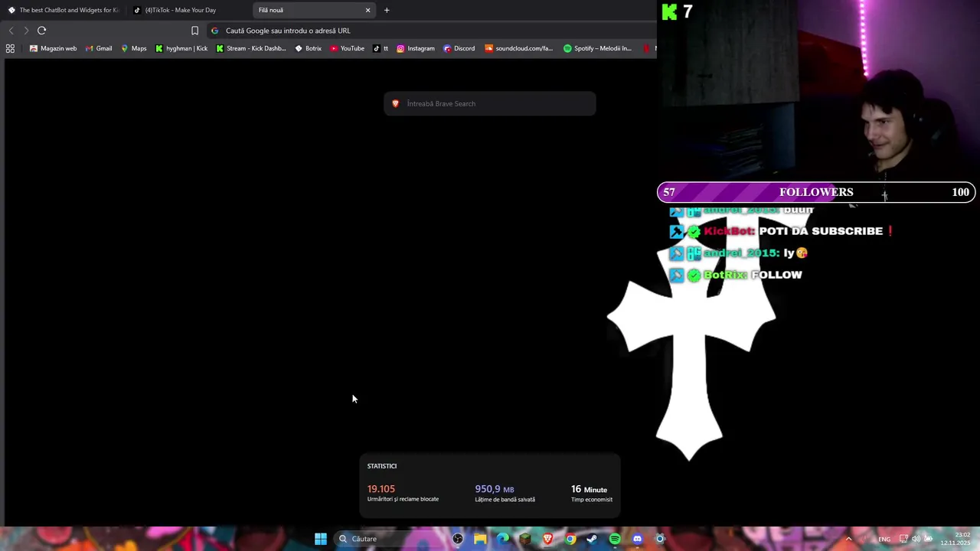The width and height of the screenshot is (980, 551).
Task: Open the apps grid in bookmarks bar
Action: [x=10, y=48]
